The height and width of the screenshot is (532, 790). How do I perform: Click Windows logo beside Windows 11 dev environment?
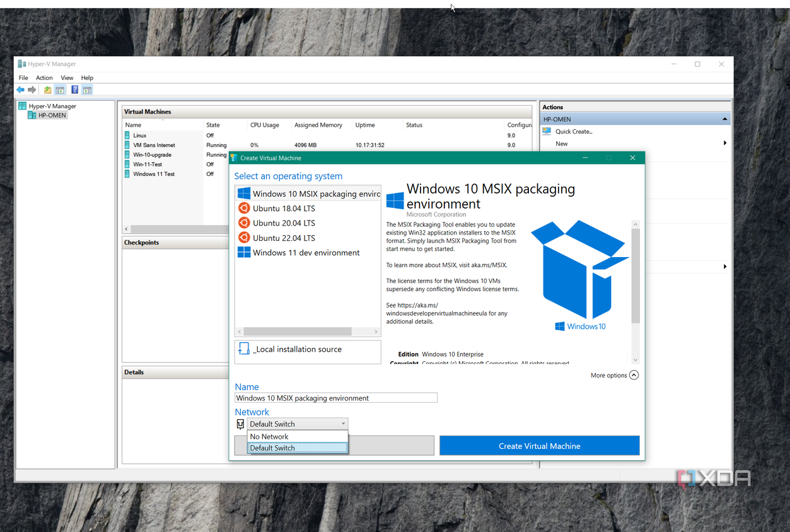(244, 252)
